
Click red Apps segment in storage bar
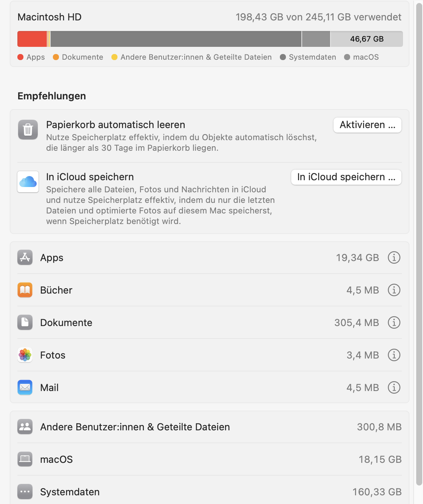click(32, 39)
